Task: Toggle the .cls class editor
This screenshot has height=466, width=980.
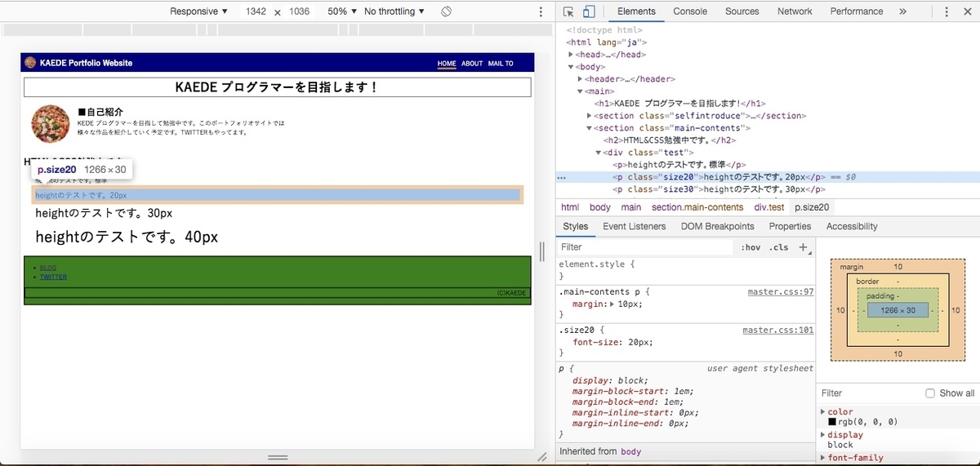Action: [780, 247]
